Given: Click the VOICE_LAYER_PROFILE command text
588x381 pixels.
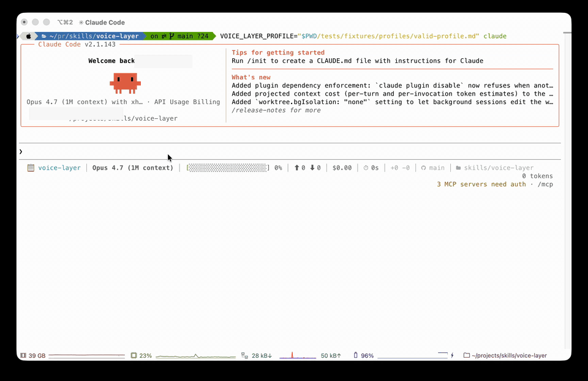Looking at the screenshot, I should [350, 36].
